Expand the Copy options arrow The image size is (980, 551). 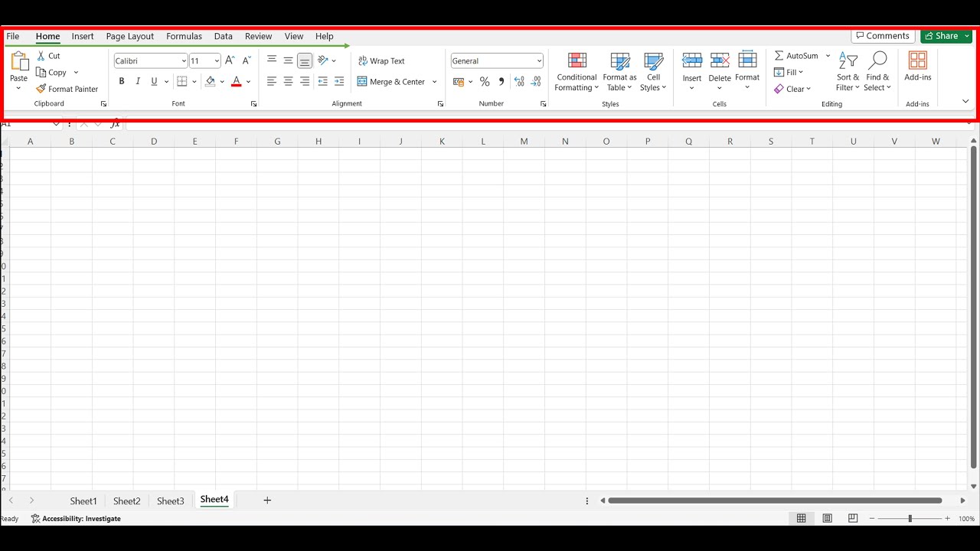coord(76,73)
